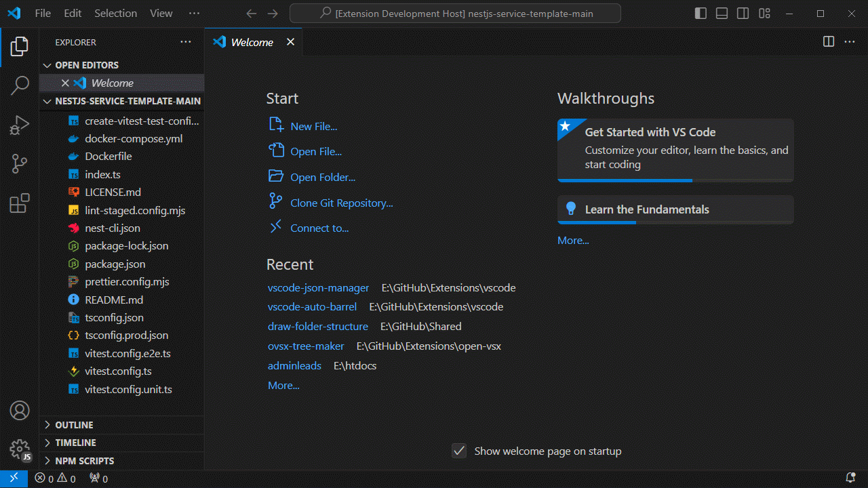Open docker-compose.yml in explorer
Viewport: 868px width, 488px height.
tap(122, 138)
